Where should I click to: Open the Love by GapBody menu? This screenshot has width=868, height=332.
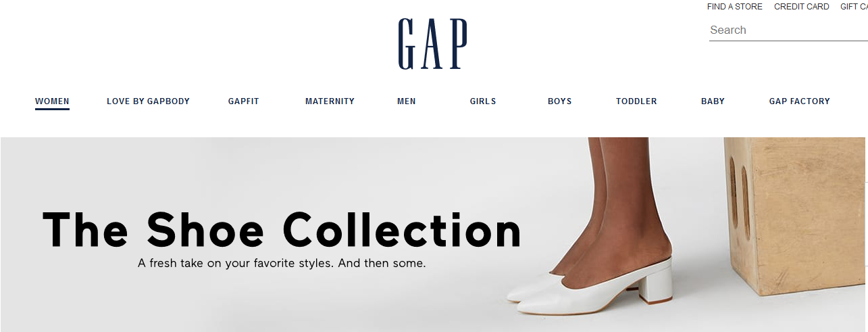click(148, 101)
